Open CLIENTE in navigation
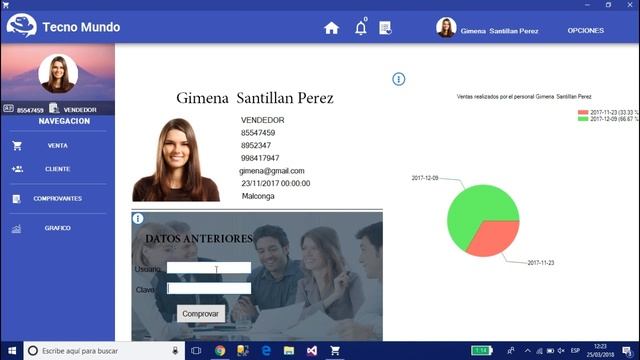 pyautogui.click(x=58, y=169)
